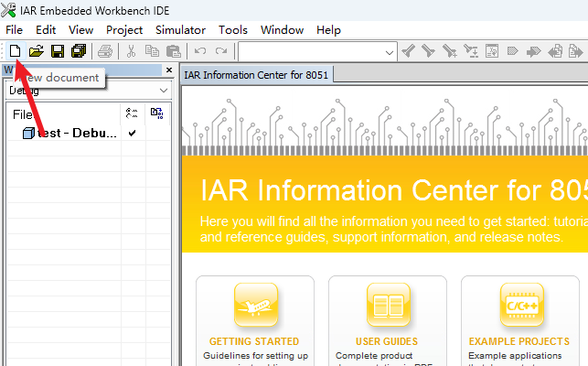Screen dimensions: 588x366
Task: Click the Next Bookmark arrow icon
Action: click(534, 51)
